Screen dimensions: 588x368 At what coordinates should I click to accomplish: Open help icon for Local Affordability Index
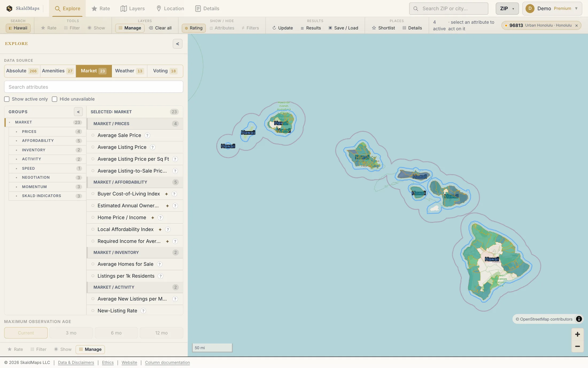168,229
